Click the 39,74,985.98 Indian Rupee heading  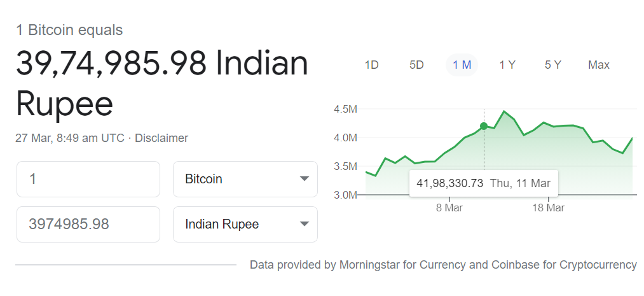click(x=161, y=83)
